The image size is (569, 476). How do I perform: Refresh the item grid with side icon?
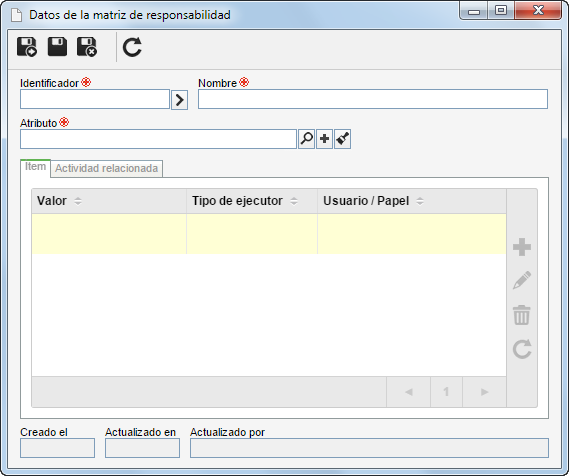coord(522,349)
